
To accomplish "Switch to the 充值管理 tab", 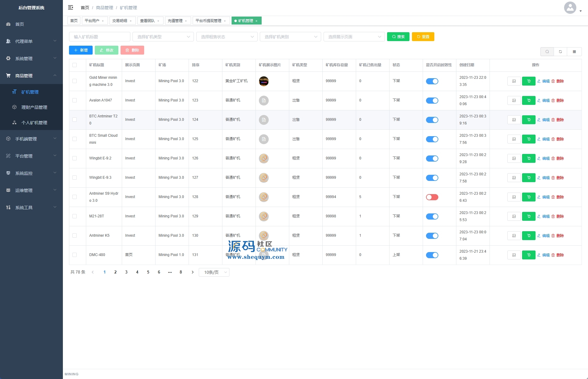I will (175, 21).
